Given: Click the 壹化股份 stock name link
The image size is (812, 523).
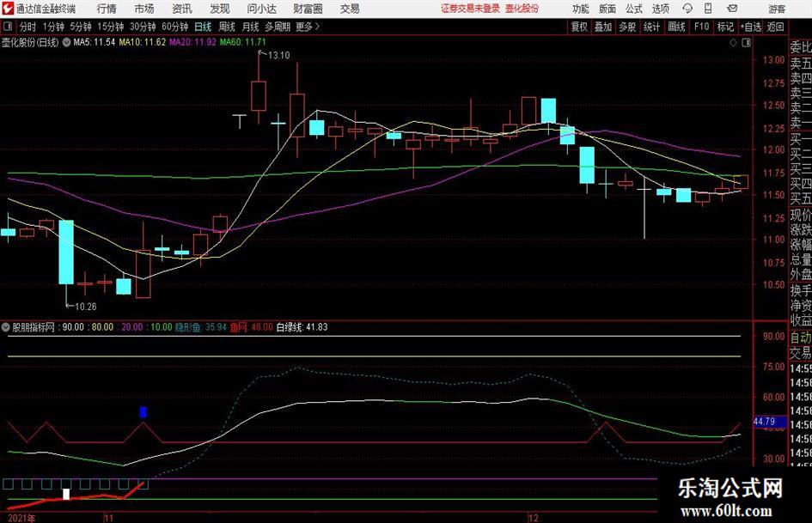Looking at the screenshot, I should [522, 9].
